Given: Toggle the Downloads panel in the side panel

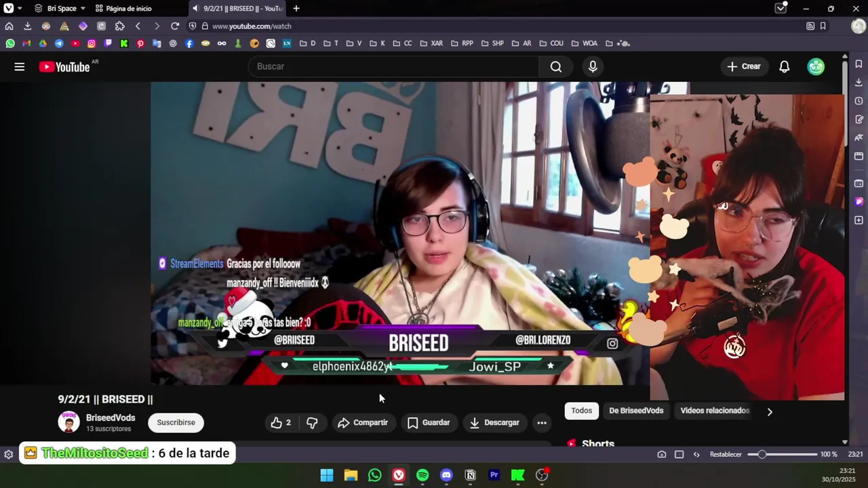Looking at the screenshot, I should 859,82.
